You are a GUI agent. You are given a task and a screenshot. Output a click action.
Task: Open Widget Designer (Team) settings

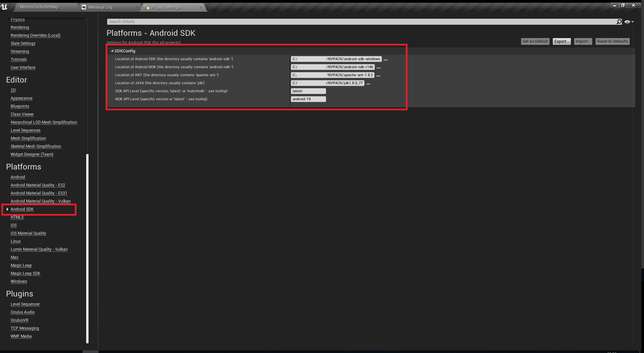(x=32, y=155)
